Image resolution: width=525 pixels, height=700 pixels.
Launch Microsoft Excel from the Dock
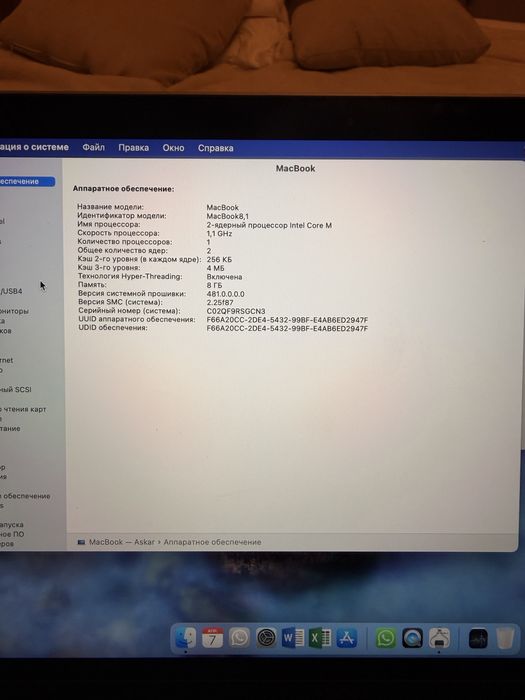(x=320, y=638)
